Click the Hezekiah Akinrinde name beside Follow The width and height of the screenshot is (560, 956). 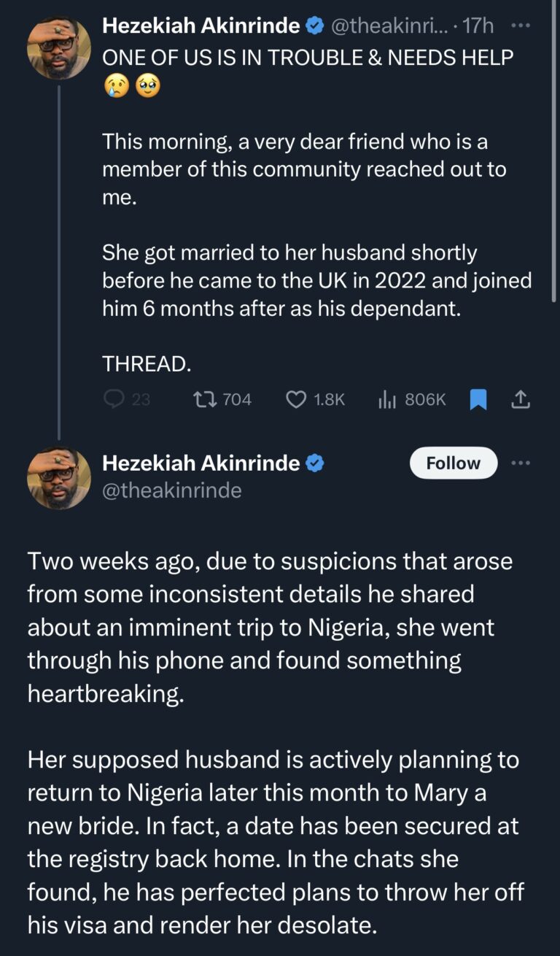(x=201, y=463)
